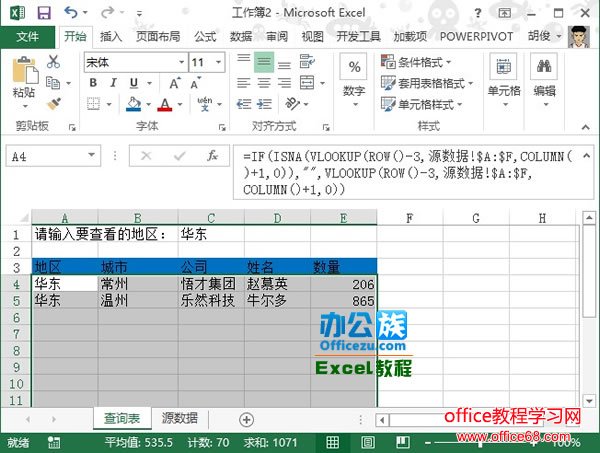
Task: Switch to the 公式 Formulas tab
Action: point(205,37)
